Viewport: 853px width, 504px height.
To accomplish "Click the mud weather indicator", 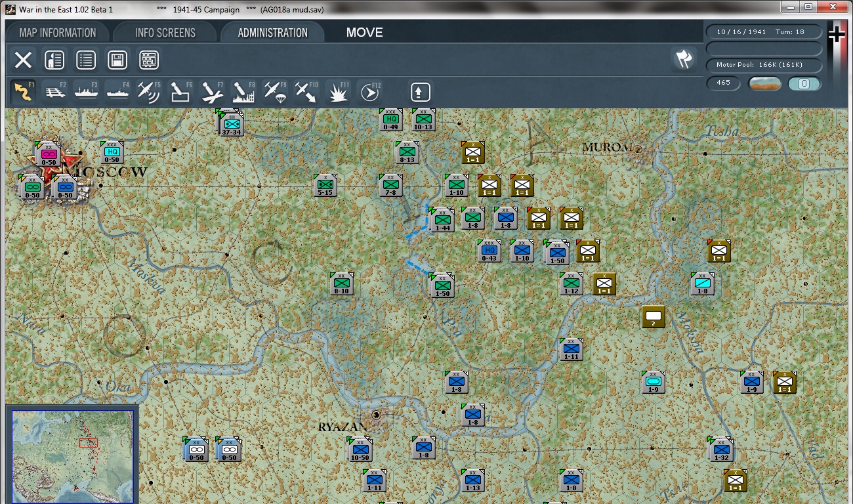I will click(765, 83).
